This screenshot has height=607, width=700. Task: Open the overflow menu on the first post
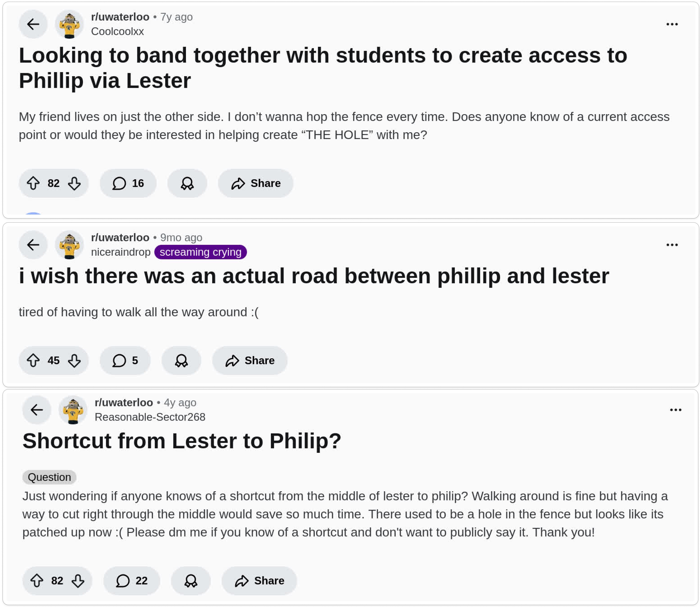pos(672,24)
